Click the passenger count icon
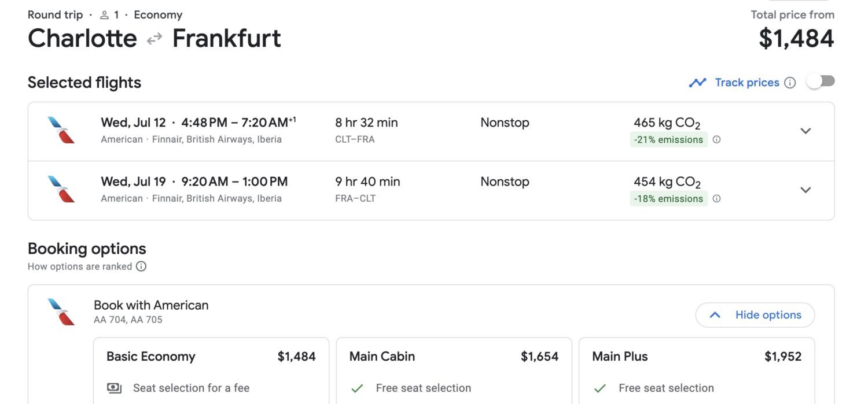 point(105,15)
